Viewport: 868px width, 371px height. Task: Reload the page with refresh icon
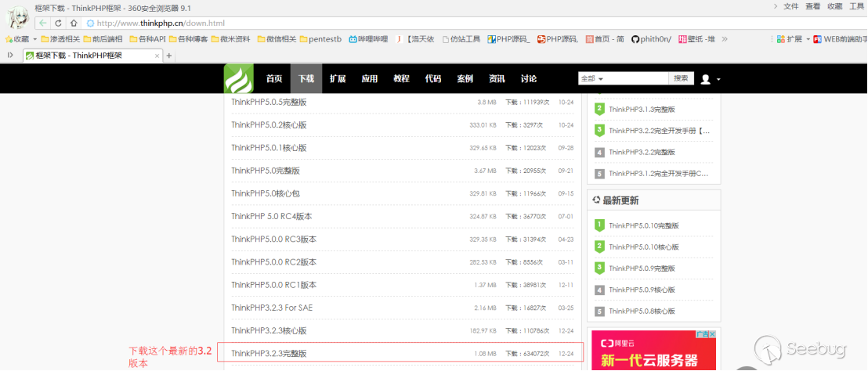(x=58, y=23)
